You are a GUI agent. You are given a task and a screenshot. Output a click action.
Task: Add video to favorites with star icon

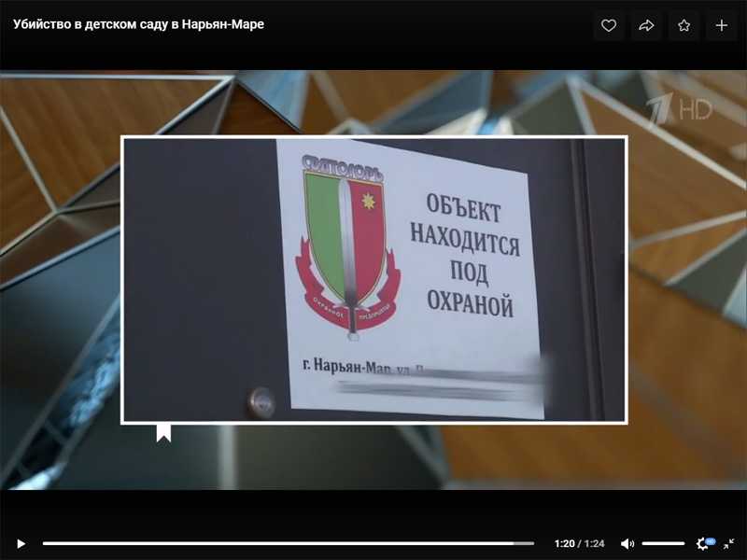684,25
